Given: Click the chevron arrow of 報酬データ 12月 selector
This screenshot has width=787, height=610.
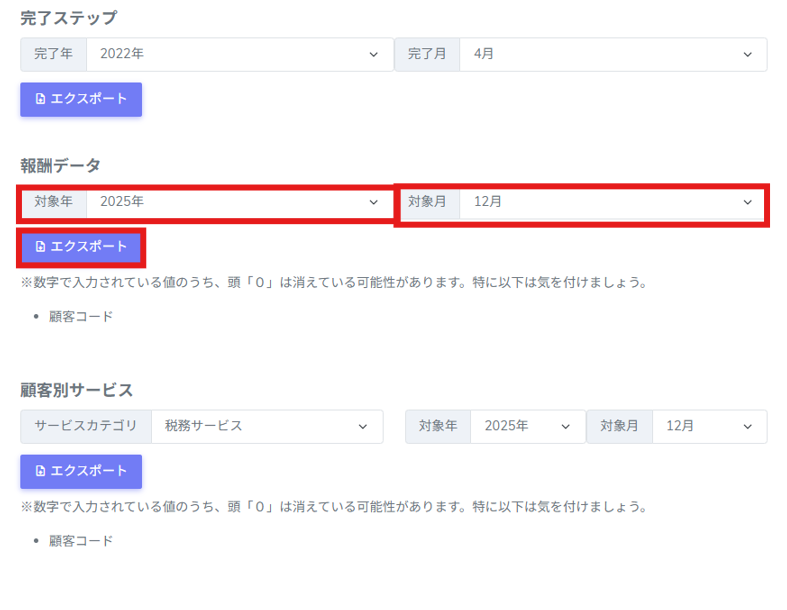Looking at the screenshot, I should pyautogui.click(x=747, y=202).
